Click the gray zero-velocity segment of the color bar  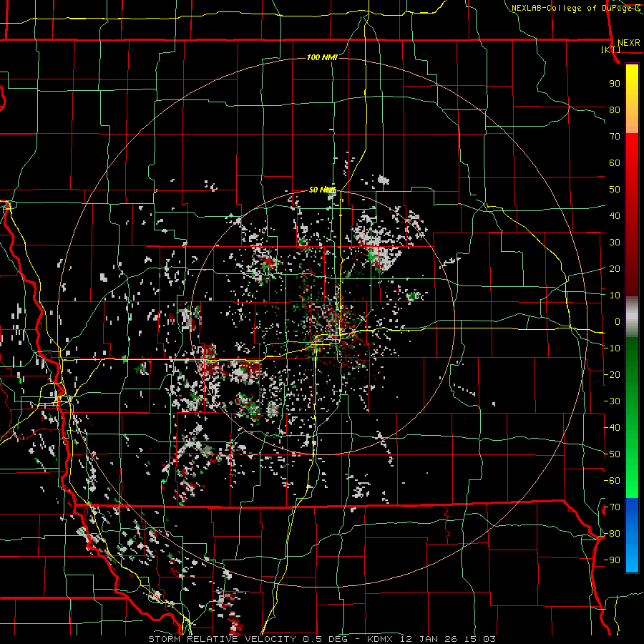point(632,317)
